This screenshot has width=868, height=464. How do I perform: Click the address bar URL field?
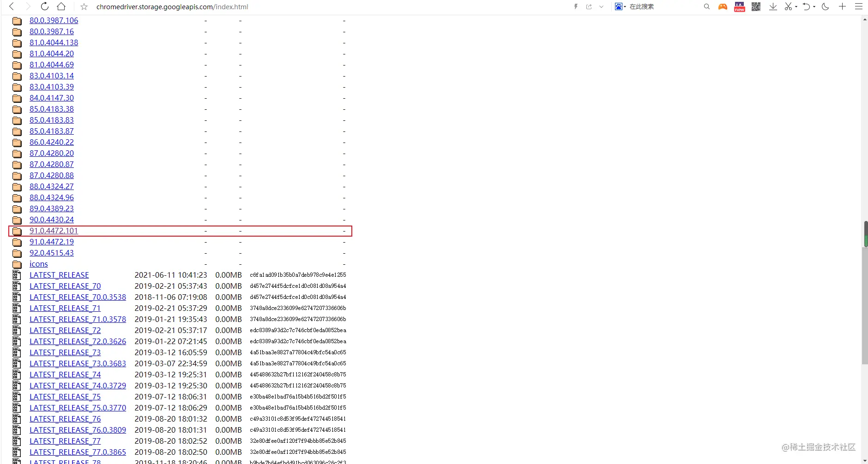[x=323, y=7]
